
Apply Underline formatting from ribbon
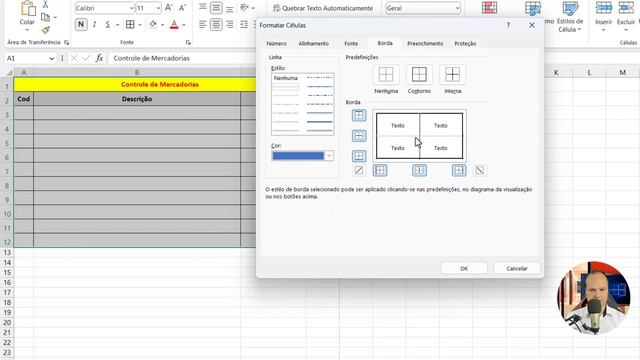[x=107, y=25]
